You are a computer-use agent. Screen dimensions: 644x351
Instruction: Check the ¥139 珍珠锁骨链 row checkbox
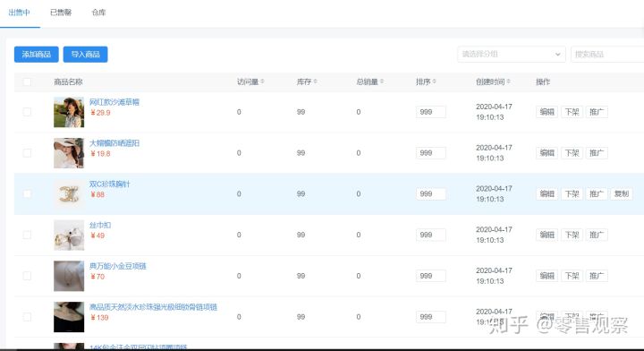27,317
